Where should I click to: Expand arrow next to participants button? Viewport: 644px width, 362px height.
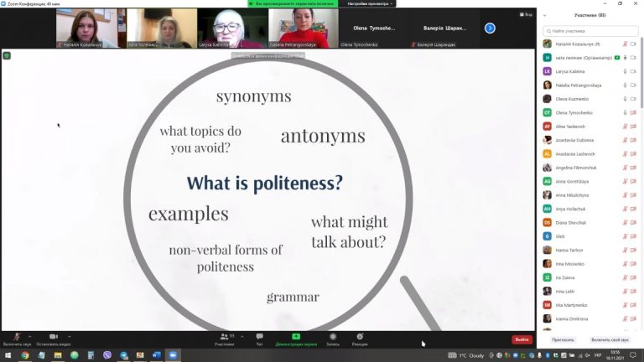pyautogui.click(x=241, y=337)
